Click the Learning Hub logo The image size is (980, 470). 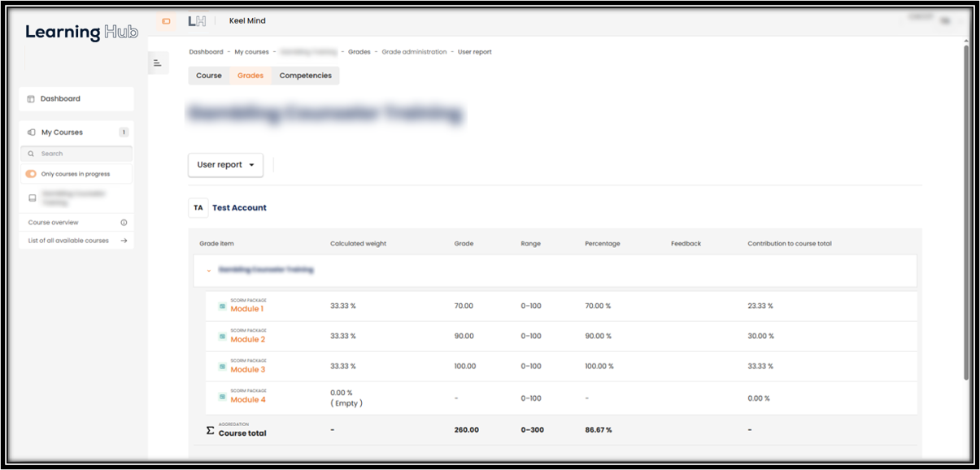(x=81, y=33)
